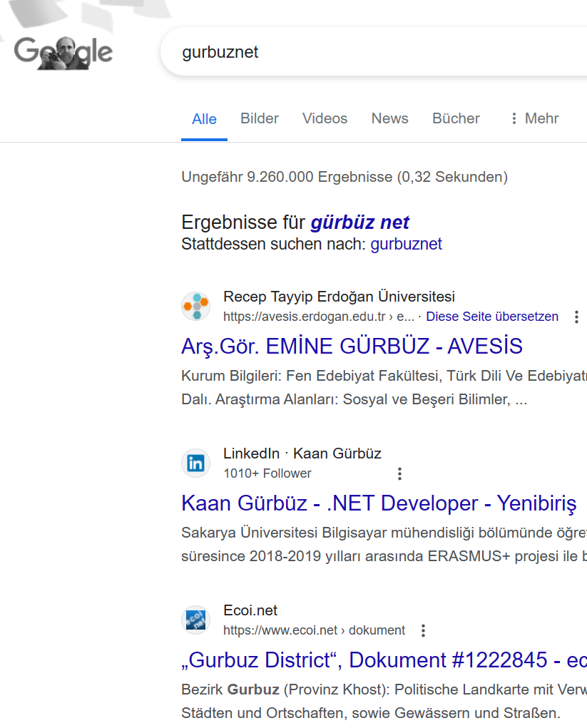The height and width of the screenshot is (728, 587).
Task: Switch to the Bilder tab
Action: [x=259, y=118]
